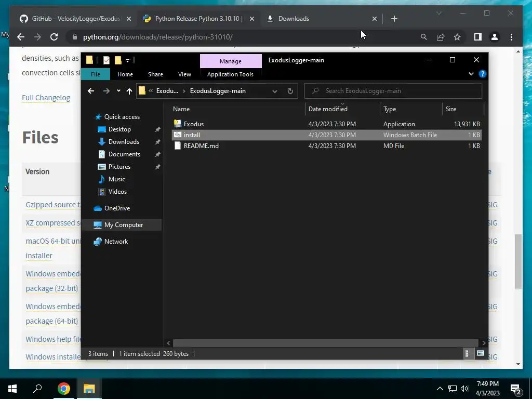The width and height of the screenshot is (532, 399).
Task: Open File Explorer help icon
Action: pos(483,74)
